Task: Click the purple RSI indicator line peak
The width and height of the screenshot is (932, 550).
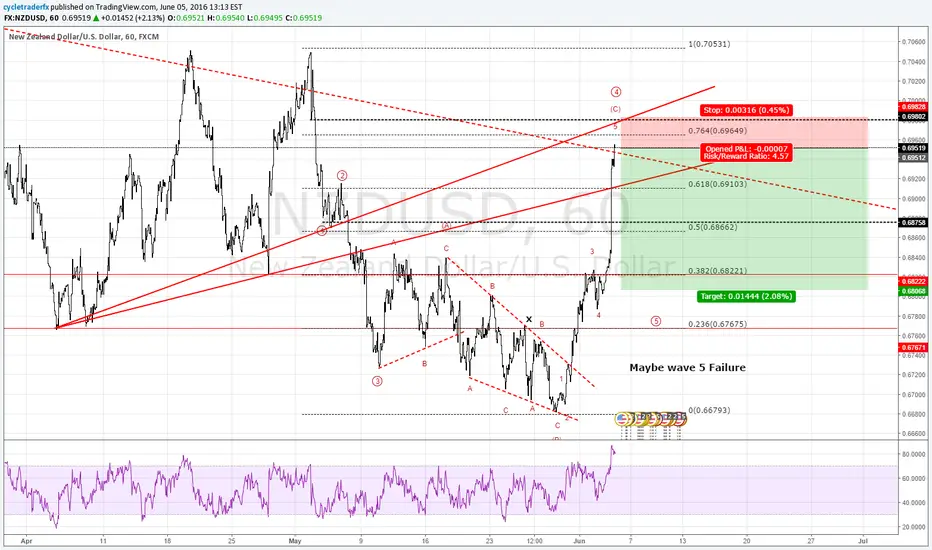Action: [x=612, y=447]
